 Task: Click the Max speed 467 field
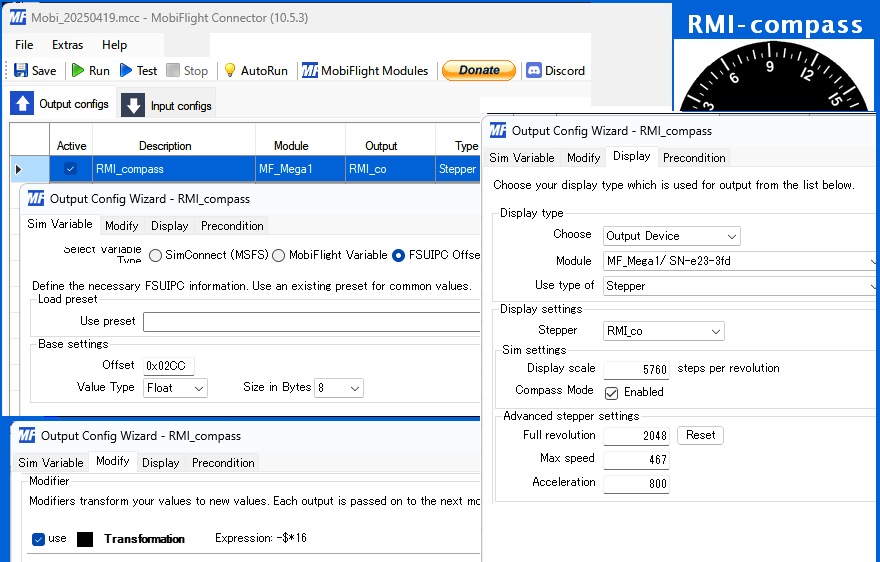coord(636,460)
